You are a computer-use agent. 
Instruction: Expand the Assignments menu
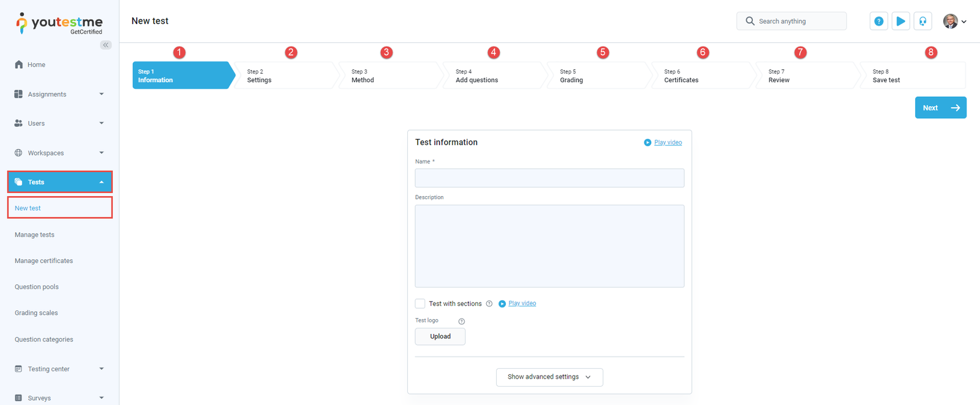tap(59, 94)
